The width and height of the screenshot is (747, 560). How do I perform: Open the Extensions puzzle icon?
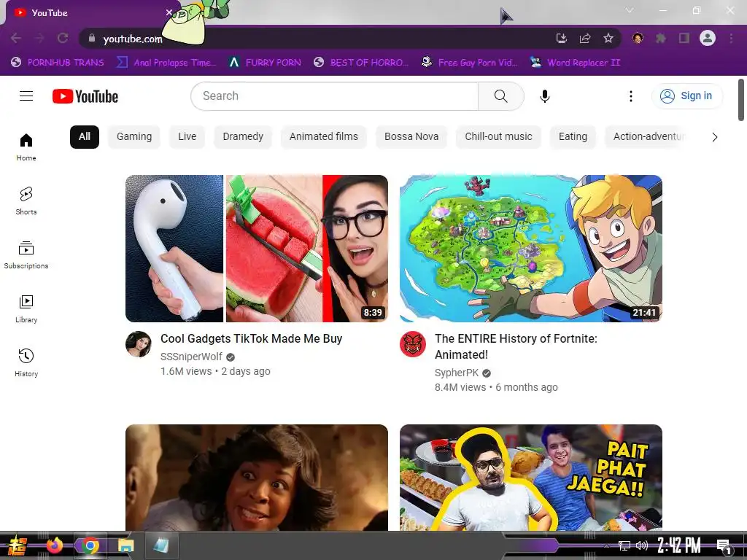click(661, 38)
